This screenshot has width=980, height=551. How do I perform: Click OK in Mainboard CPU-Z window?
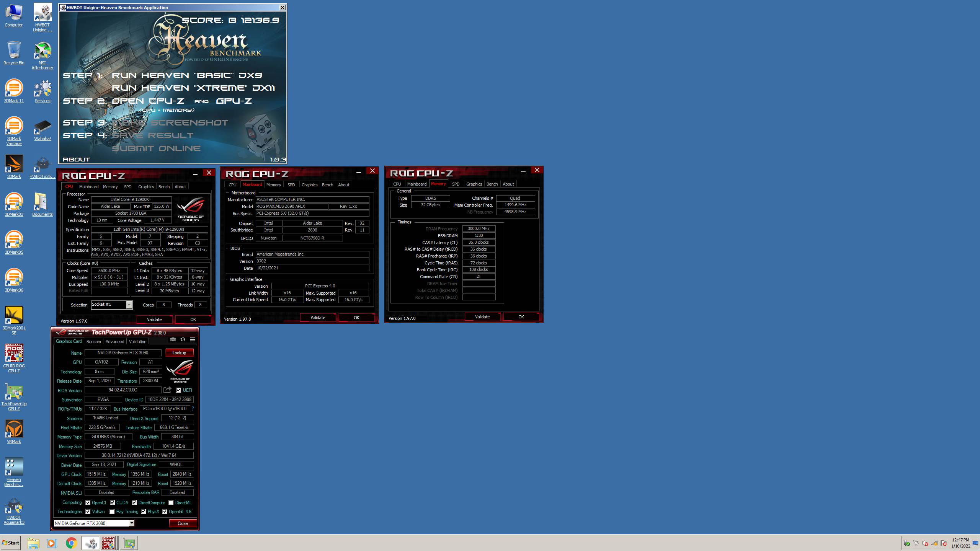click(x=356, y=318)
